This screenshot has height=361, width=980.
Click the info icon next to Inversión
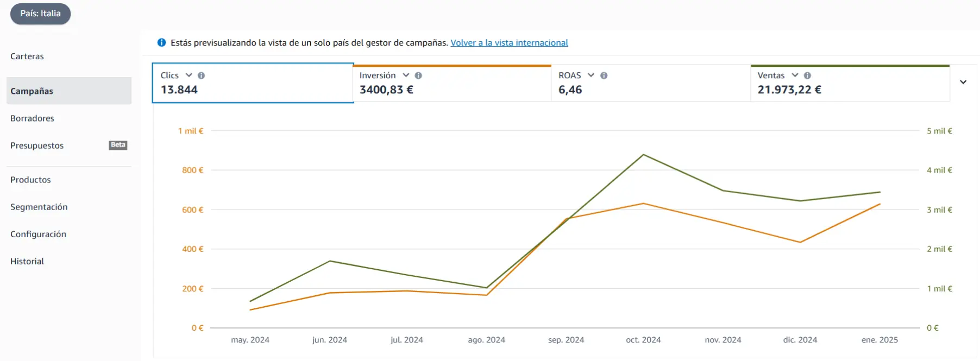[418, 75]
